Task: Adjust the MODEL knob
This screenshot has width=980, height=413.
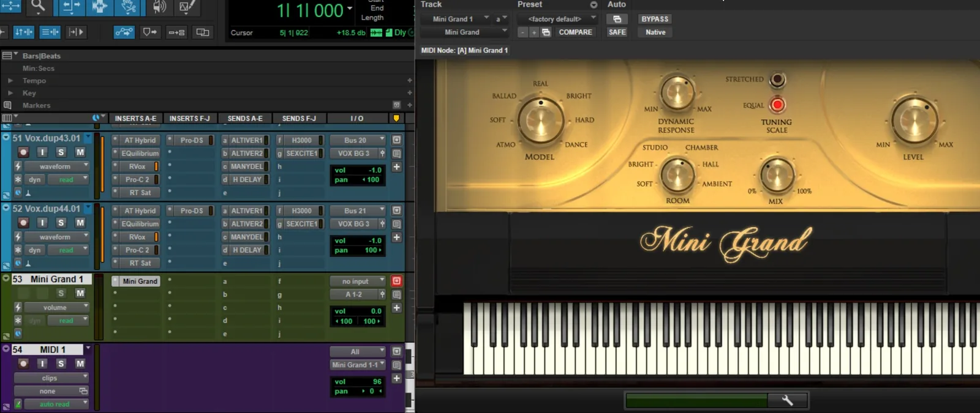Action: click(x=540, y=121)
